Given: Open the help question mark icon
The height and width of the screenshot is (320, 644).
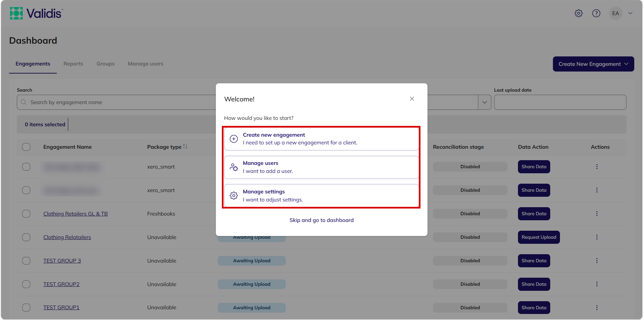Looking at the screenshot, I should tap(596, 13).
